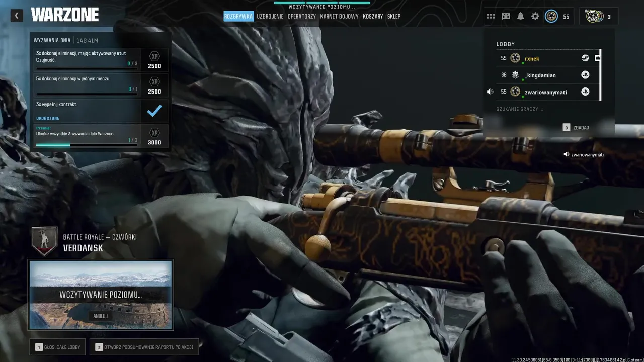The image size is (644, 362).
Task: Click the PlayStation icon for zwariowanymati
Action: pyautogui.click(x=585, y=92)
